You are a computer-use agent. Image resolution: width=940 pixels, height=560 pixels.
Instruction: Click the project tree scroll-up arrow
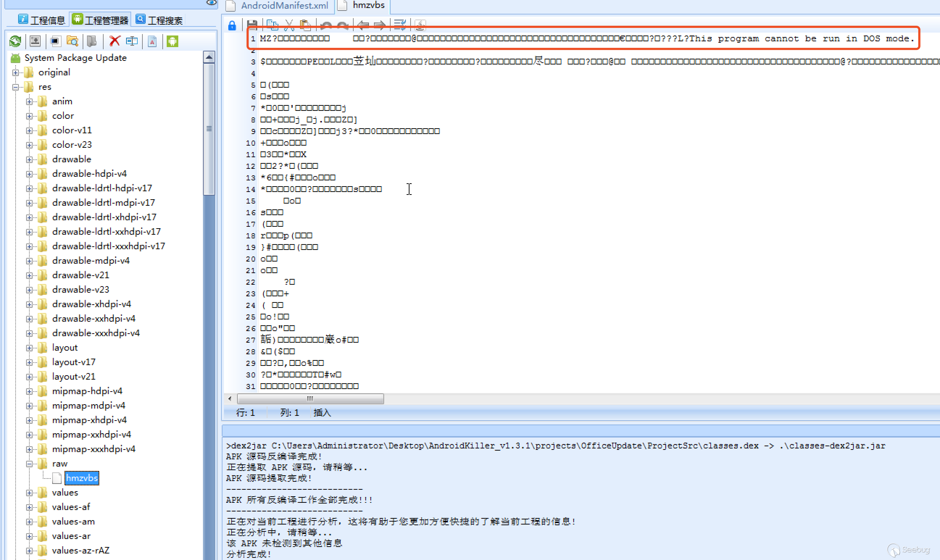coord(209,57)
